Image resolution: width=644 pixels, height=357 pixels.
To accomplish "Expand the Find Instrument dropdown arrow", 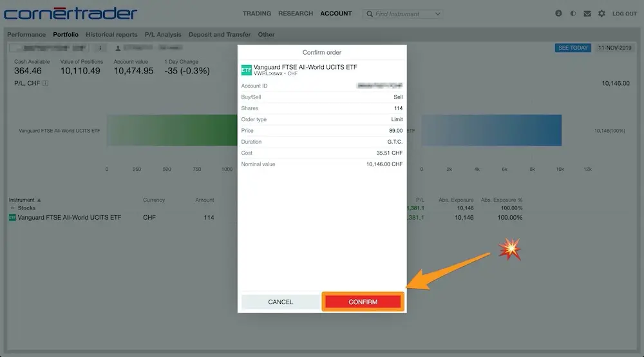I will [x=437, y=14].
